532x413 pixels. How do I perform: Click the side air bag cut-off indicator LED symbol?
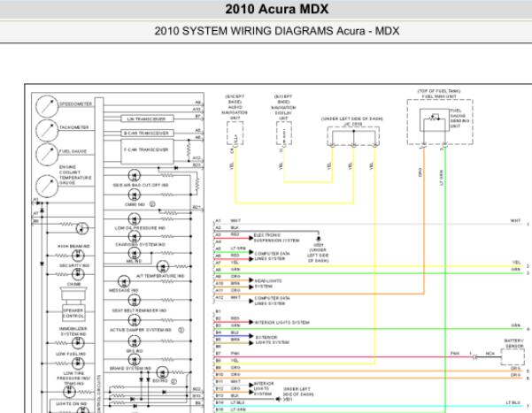click(135, 175)
